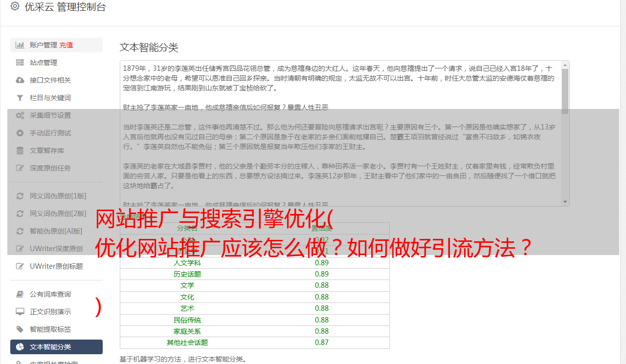Select the highlighted 文本智能分类 sidebar item
Viewport: 626px width, 364px height.
point(56,347)
